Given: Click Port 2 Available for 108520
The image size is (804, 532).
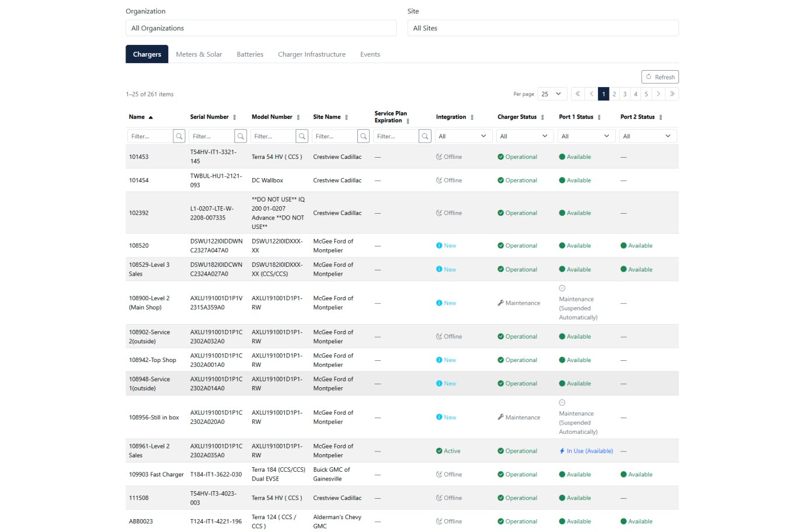Looking at the screenshot, I should click(636, 246).
